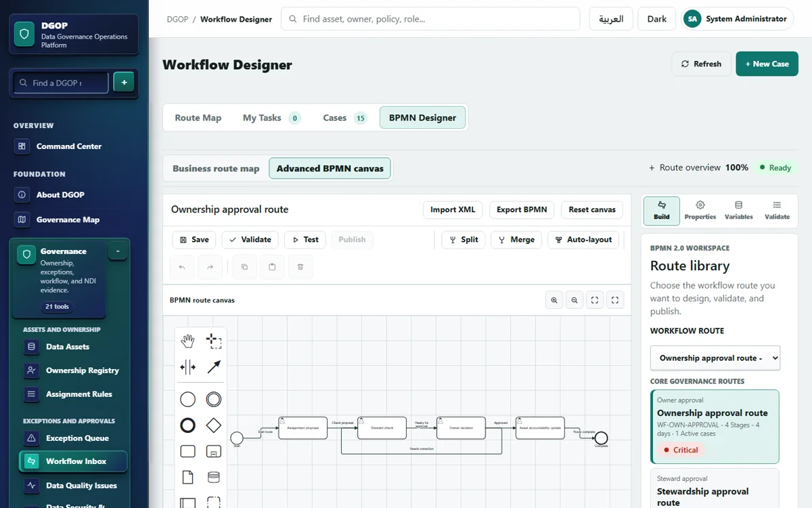Viewport: 812px width, 508px height.
Task: Click the toolbar Validate button
Action: point(250,240)
